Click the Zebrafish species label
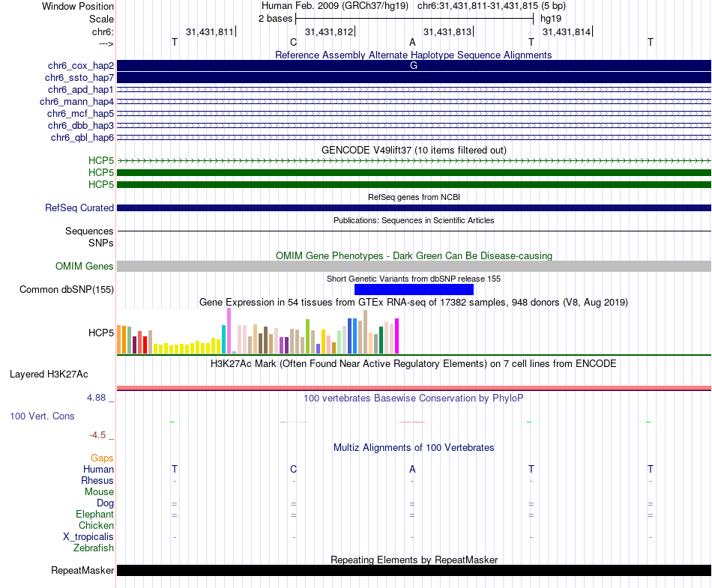Screen dimensions: 712x588 (x=94, y=548)
